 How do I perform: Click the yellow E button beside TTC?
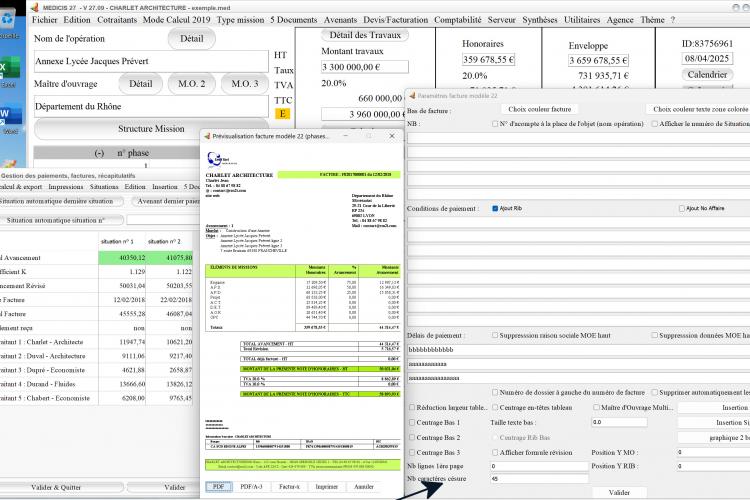282,114
